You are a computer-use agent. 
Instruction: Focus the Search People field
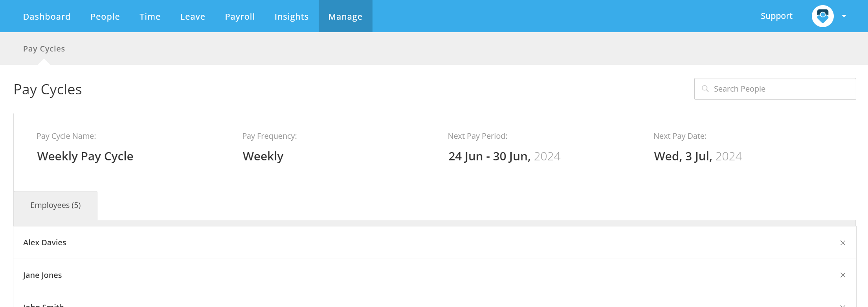click(775, 89)
